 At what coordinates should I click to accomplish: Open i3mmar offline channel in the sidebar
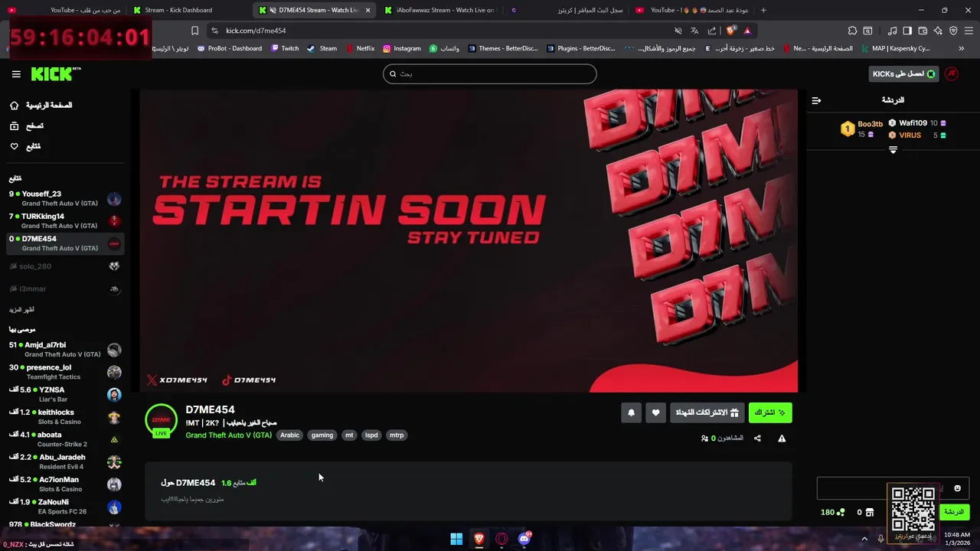[x=65, y=289]
